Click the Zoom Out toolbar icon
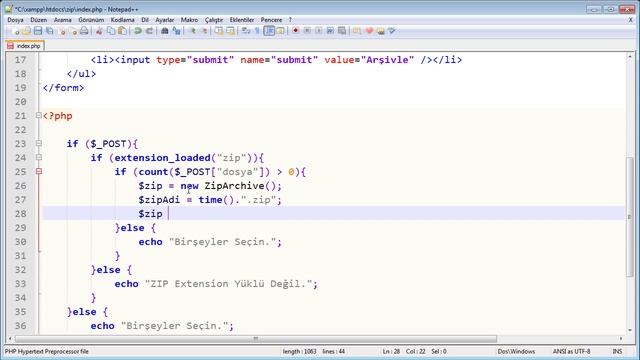 click(x=204, y=31)
